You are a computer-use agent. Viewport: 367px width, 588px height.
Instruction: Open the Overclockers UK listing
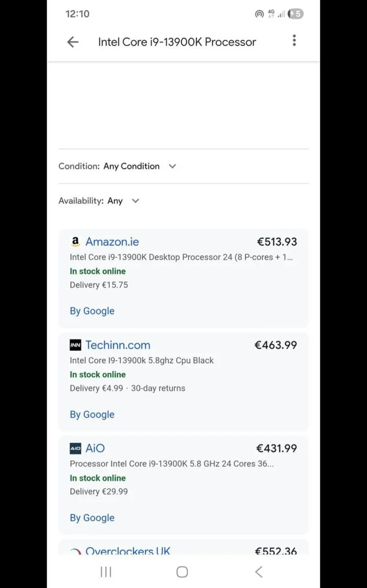pyautogui.click(x=128, y=551)
